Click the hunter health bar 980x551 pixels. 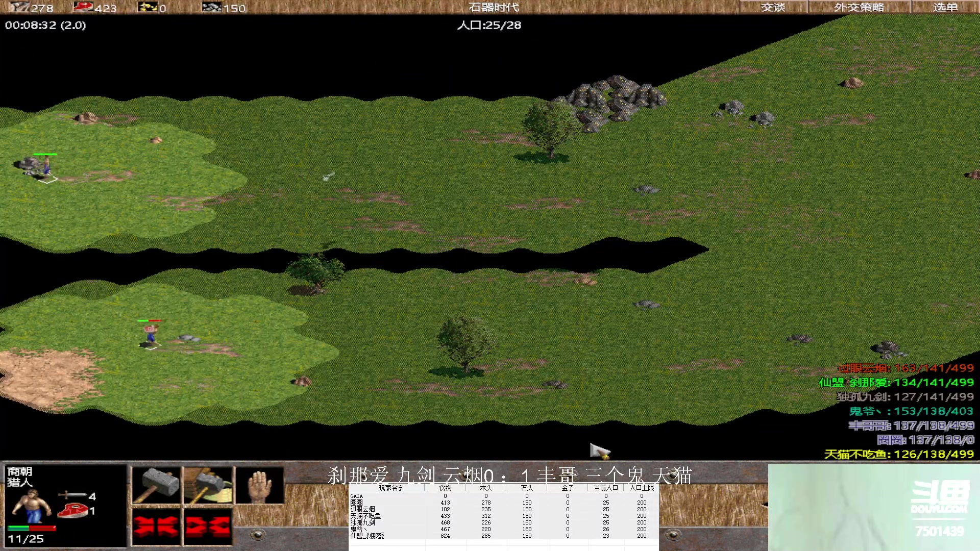(x=32, y=528)
